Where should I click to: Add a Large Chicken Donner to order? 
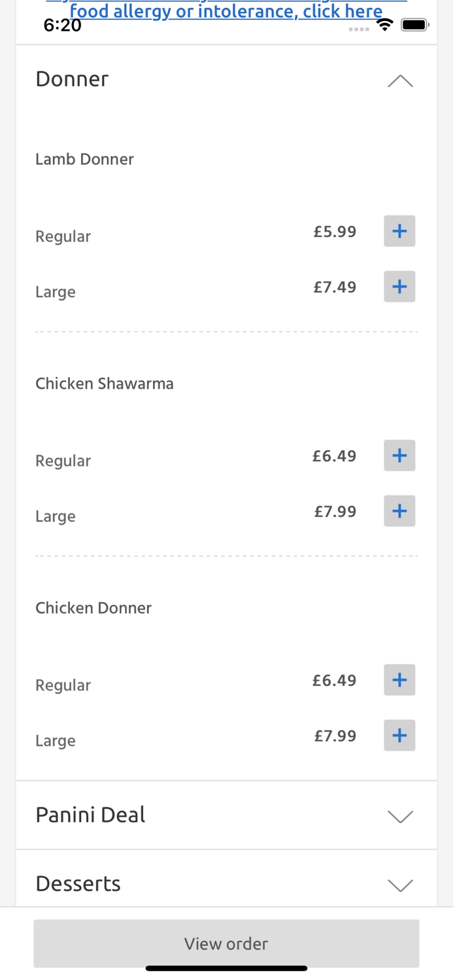coord(399,735)
